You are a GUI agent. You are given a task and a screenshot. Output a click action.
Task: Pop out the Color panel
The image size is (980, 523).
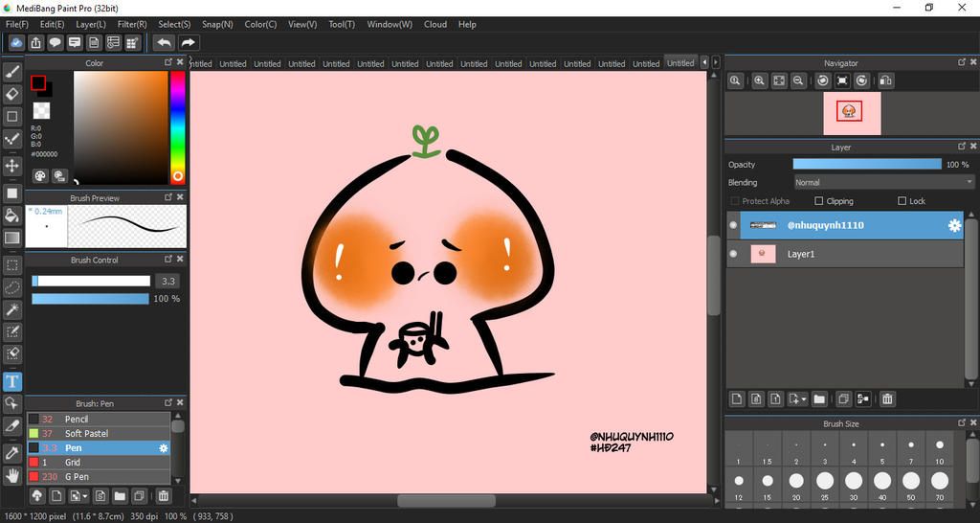168,62
